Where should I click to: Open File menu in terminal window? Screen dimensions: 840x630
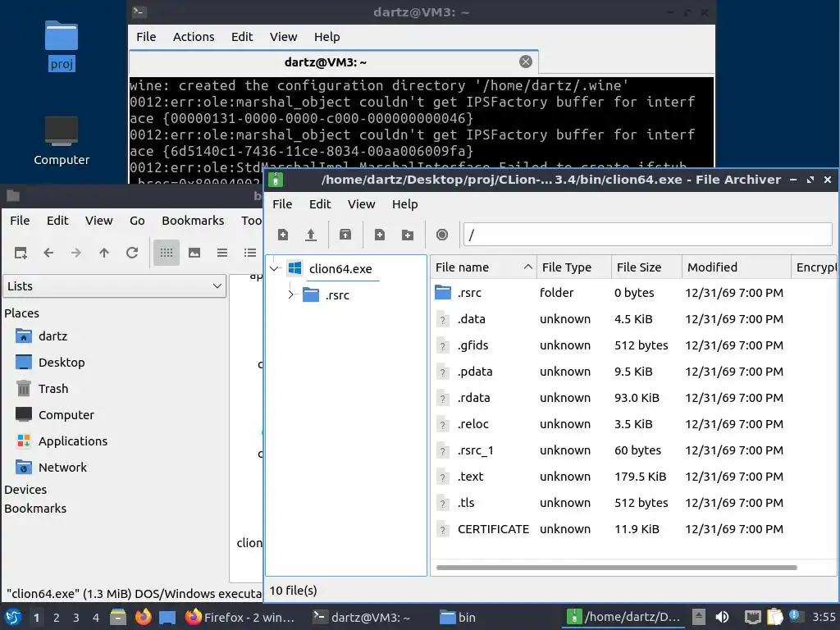coord(146,36)
